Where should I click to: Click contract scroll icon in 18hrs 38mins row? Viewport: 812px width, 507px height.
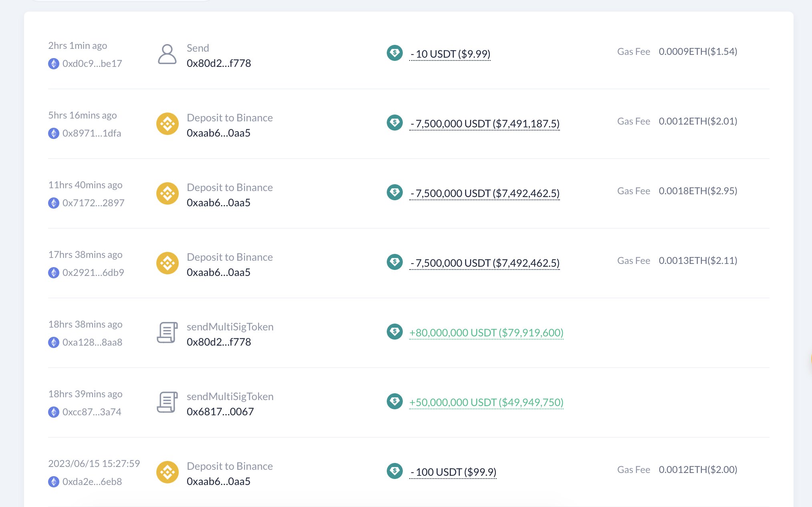coord(167,333)
